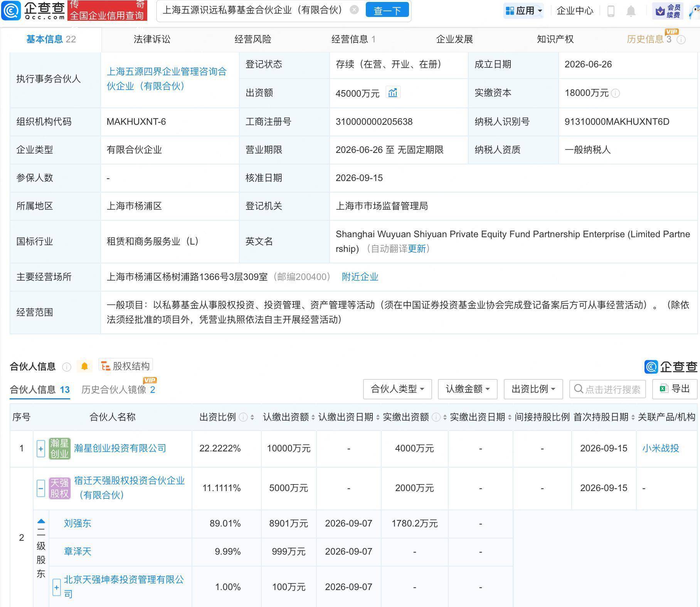This screenshot has height=607, width=700.
Task: Switch to the 法律诉讼 tab
Action: coord(152,39)
